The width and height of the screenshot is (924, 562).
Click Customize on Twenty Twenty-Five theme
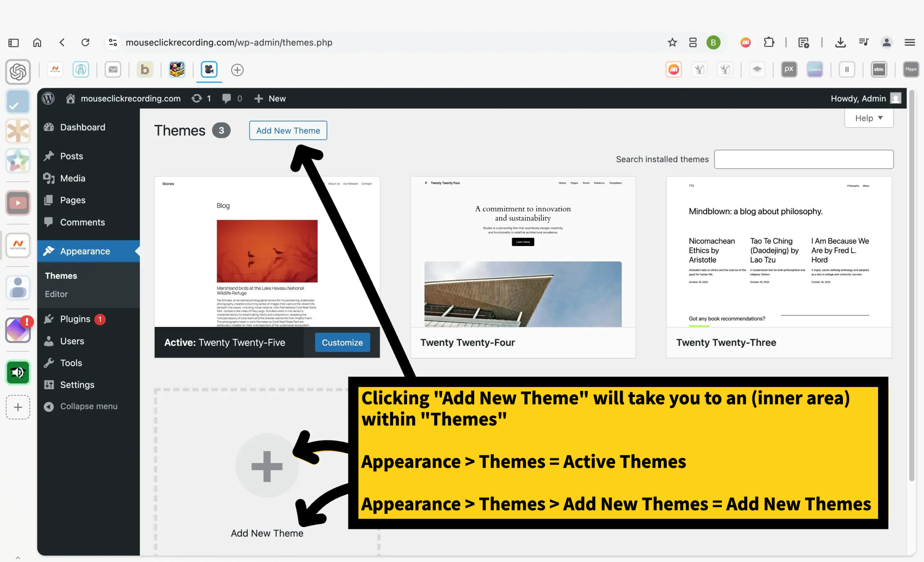[x=342, y=342]
